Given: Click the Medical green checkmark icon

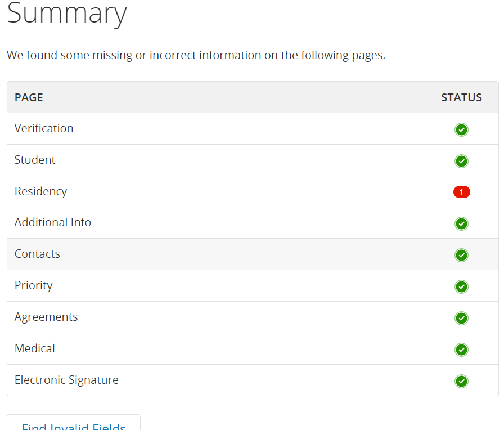Looking at the screenshot, I should click(x=461, y=350).
